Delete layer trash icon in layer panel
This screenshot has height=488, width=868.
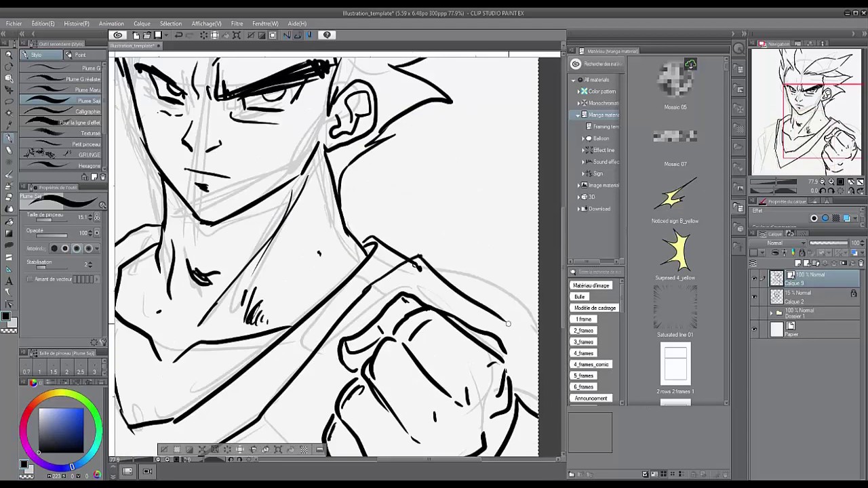point(861,263)
